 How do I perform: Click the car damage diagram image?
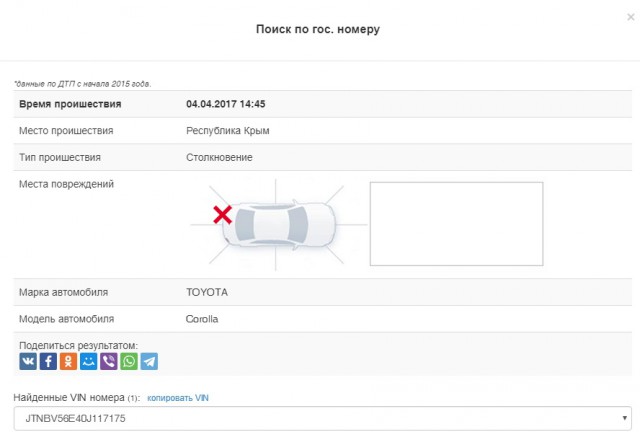click(279, 224)
